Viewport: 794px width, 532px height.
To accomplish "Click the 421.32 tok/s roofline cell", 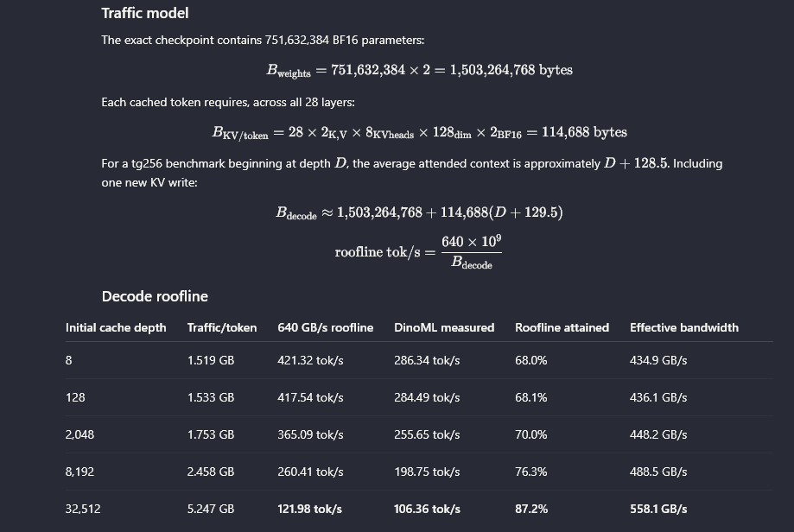I will (310, 360).
